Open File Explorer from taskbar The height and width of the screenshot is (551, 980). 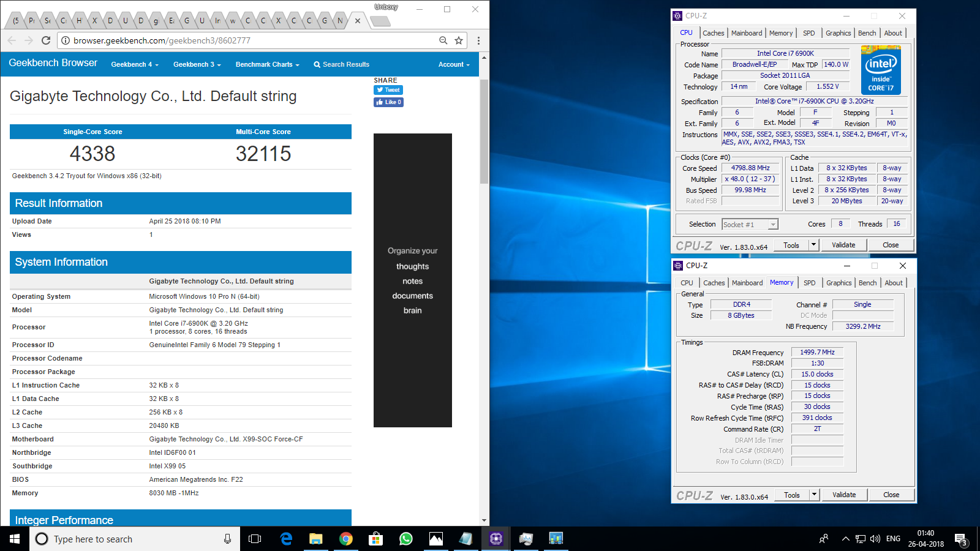click(316, 539)
